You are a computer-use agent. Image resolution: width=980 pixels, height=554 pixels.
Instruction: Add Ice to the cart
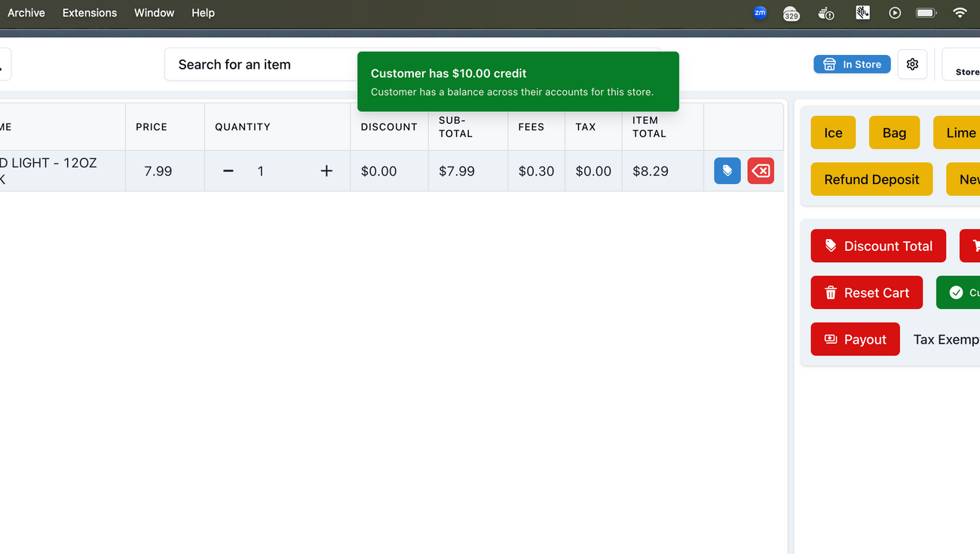click(833, 133)
